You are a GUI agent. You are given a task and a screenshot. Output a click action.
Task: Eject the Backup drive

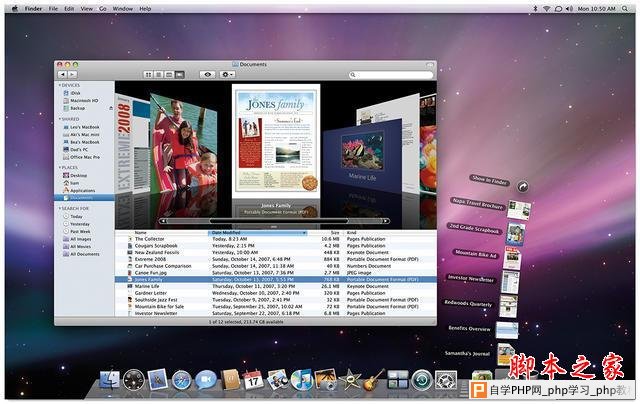(111, 108)
